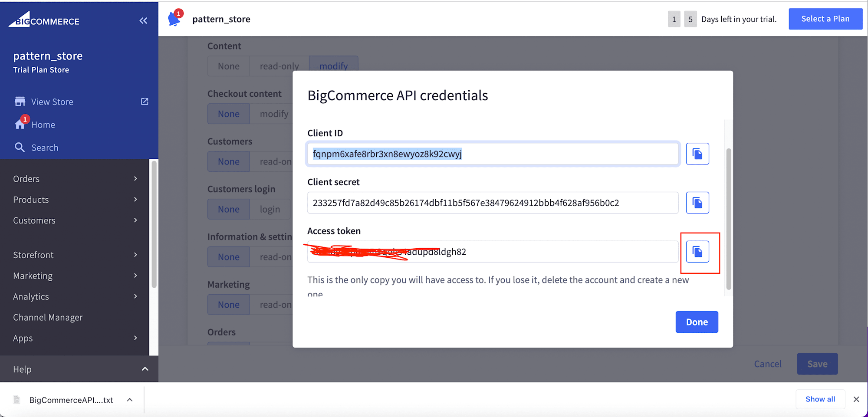Open View Store link
868x417 pixels.
(x=52, y=102)
